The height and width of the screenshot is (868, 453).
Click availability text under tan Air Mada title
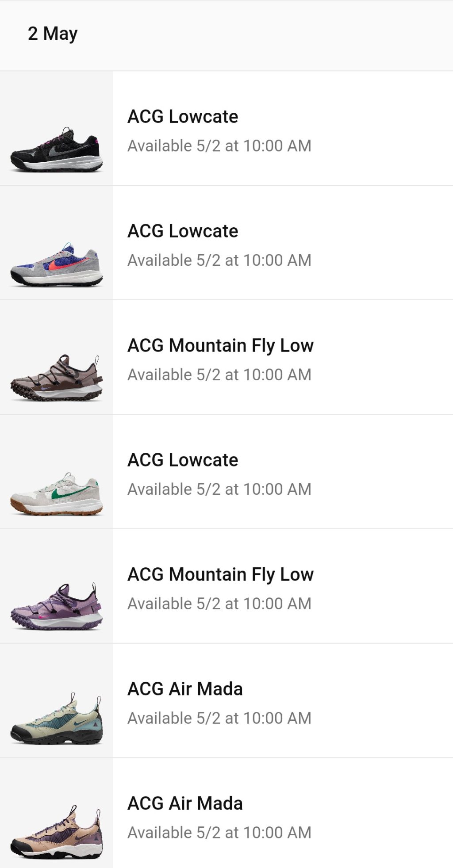click(x=219, y=833)
